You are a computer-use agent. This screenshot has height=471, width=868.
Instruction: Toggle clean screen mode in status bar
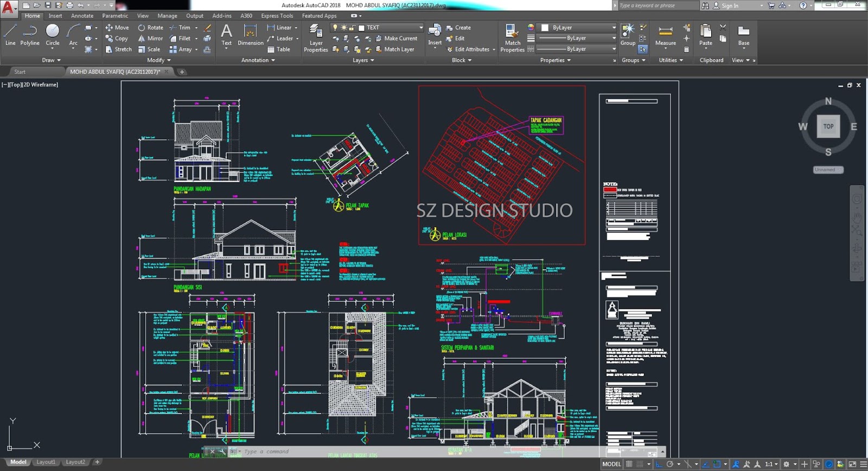coord(852,464)
